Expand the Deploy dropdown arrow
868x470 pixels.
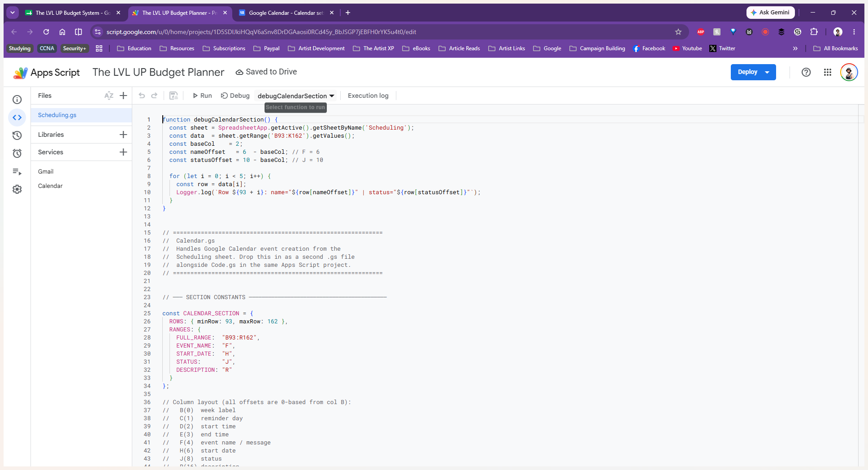[768, 72]
